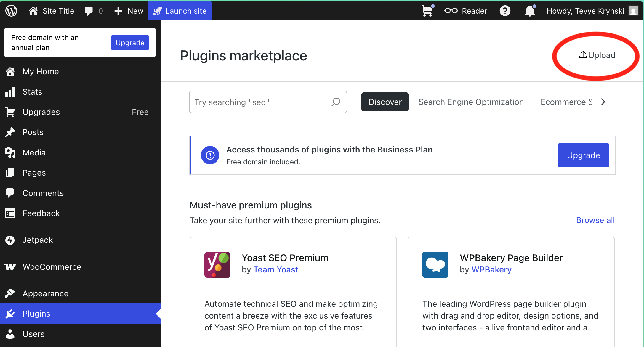The height and width of the screenshot is (347, 644).
Task: Click Upgrade in free domain notice
Action: tap(130, 43)
